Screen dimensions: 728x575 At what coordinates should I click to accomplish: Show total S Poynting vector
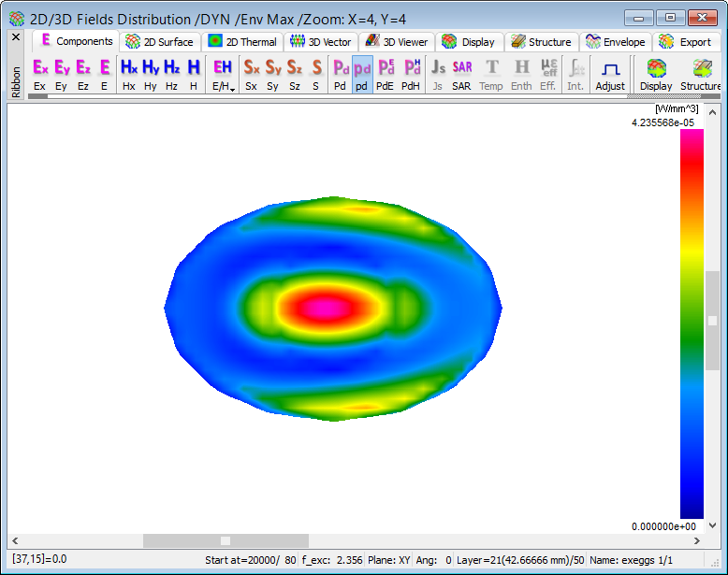coord(316,74)
